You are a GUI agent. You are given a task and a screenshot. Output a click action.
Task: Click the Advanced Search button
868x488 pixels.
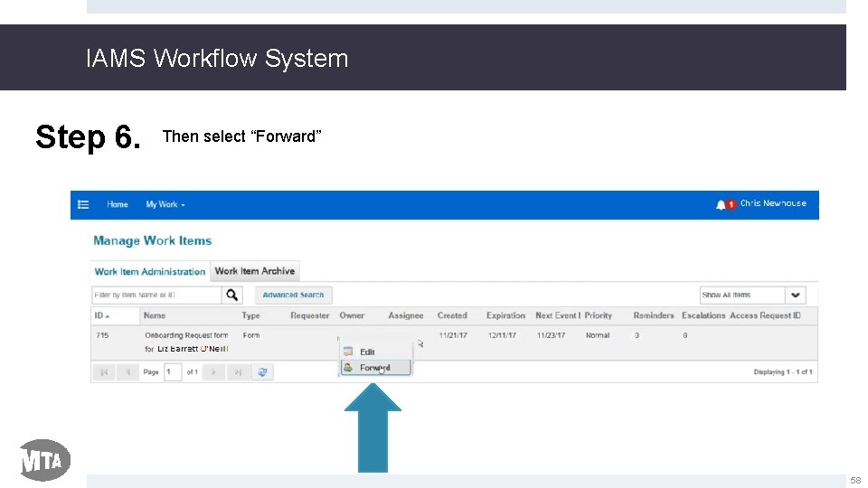coord(293,295)
